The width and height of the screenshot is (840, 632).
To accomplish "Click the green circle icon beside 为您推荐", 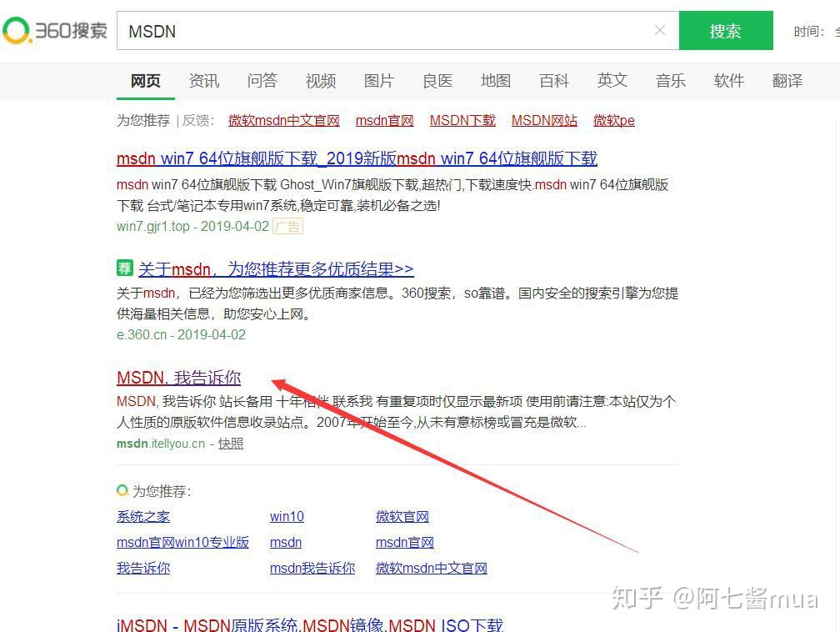I will pos(122,490).
